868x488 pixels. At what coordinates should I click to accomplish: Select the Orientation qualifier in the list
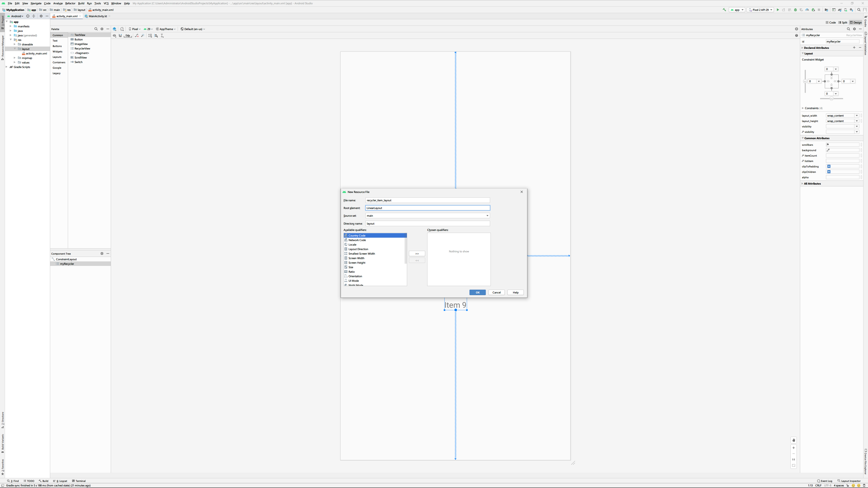(355, 276)
